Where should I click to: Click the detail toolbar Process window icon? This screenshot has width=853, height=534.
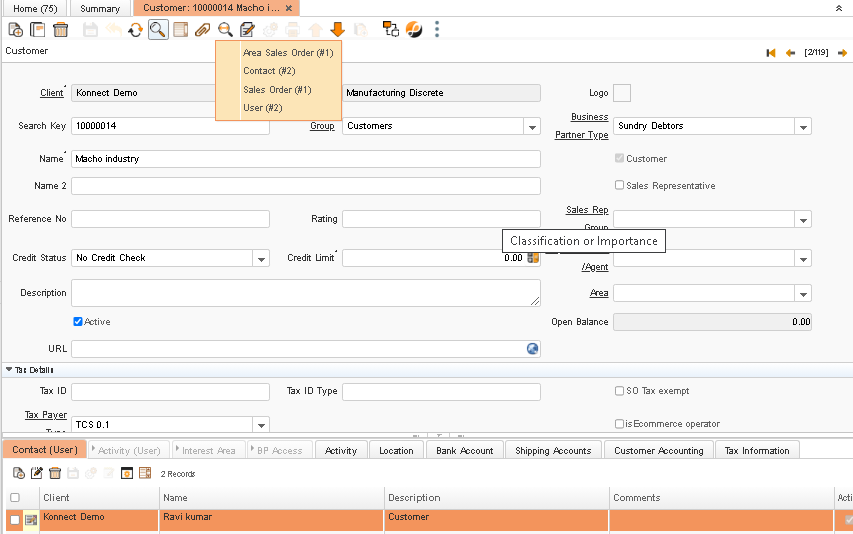(x=127, y=474)
